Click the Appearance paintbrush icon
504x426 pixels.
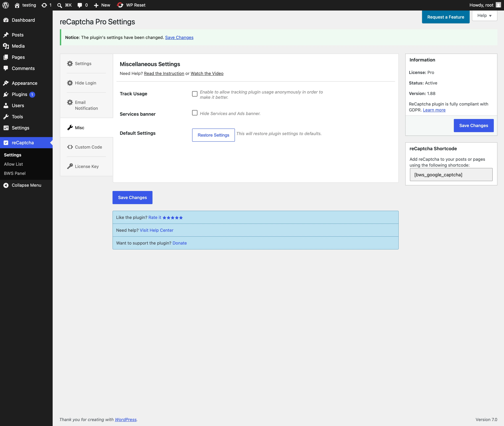(6, 83)
